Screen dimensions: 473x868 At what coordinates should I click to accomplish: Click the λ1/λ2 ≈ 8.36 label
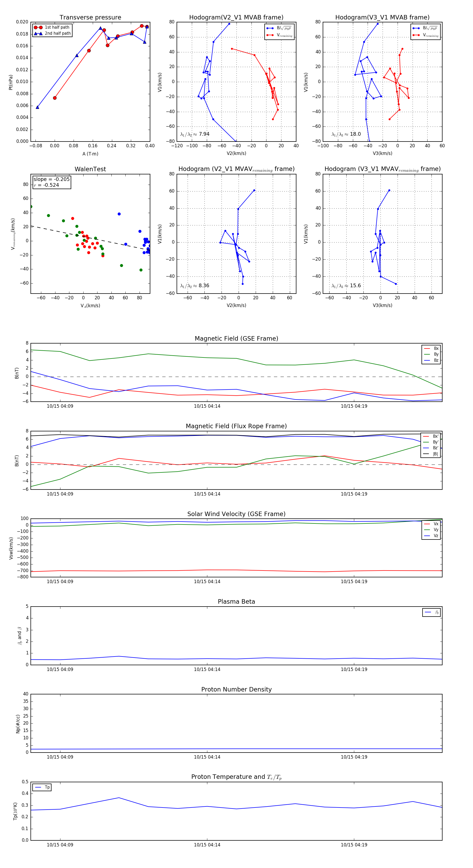(194, 286)
